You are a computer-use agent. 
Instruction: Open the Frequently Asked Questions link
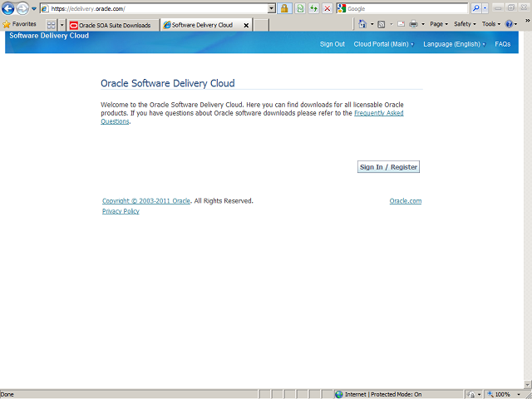coord(378,113)
